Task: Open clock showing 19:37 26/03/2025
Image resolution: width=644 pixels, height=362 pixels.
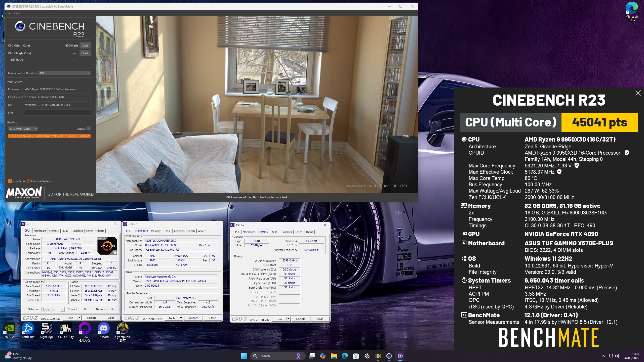Action: coord(631,356)
